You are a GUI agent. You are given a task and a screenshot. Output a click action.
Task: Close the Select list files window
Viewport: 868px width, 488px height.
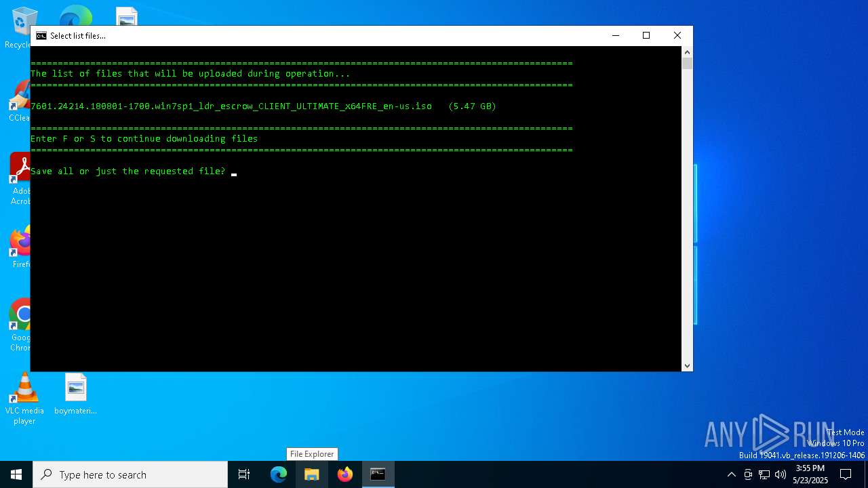(677, 36)
